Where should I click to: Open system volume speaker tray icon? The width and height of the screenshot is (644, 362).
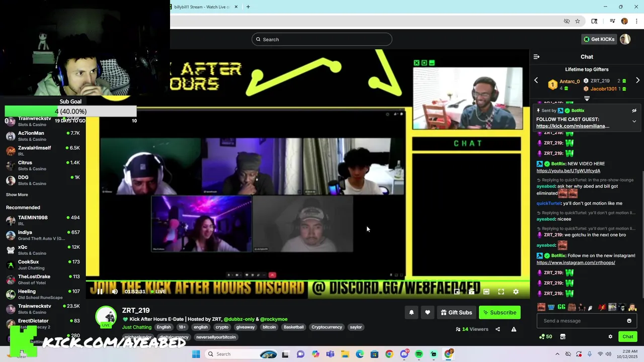[608, 354]
